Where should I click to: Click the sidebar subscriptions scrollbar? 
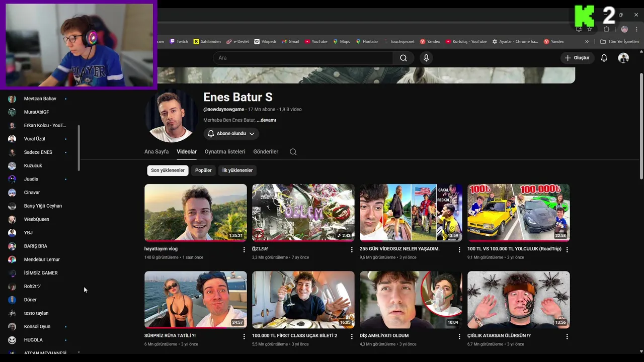click(x=78, y=147)
